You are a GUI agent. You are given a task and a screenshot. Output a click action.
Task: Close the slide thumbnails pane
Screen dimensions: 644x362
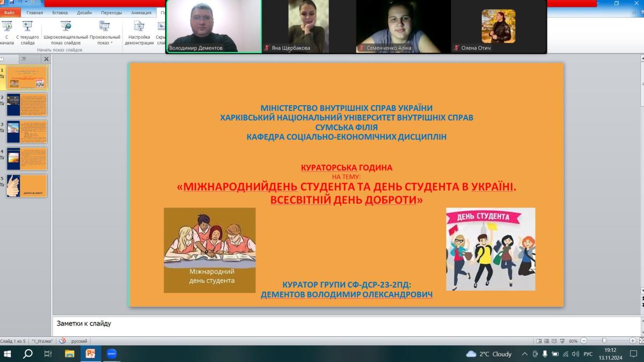pyautogui.click(x=46, y=59)
